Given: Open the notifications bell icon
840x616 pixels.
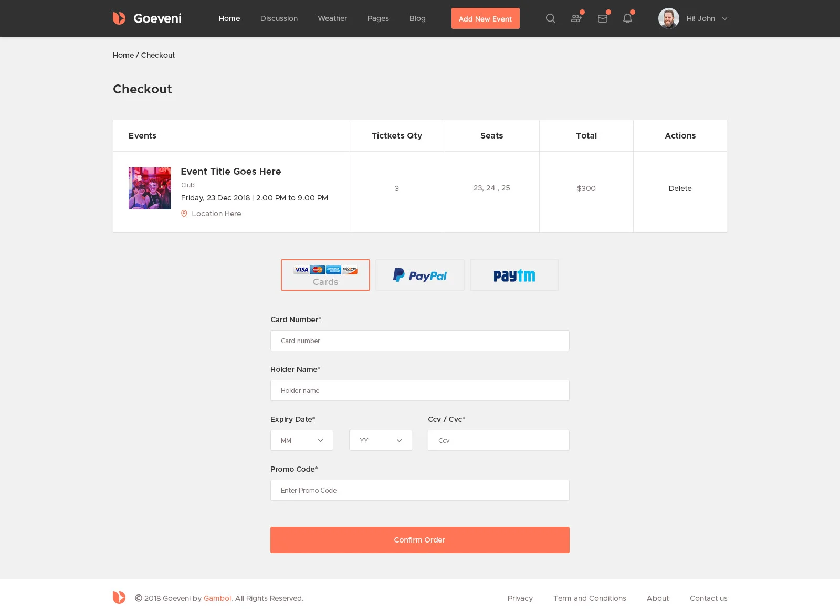Looking at the screenshot, I should tap(627, 18).
